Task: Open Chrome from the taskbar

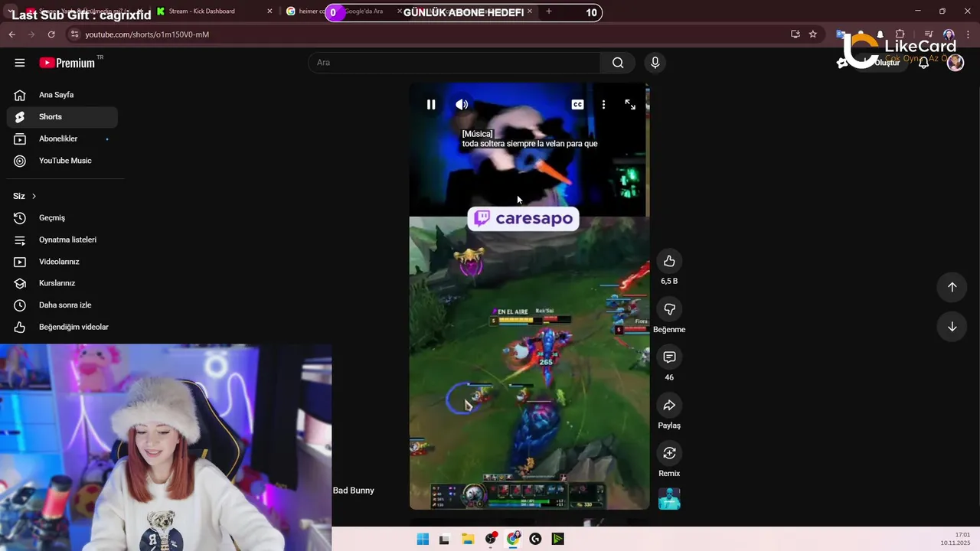Action: coord(513,540)
